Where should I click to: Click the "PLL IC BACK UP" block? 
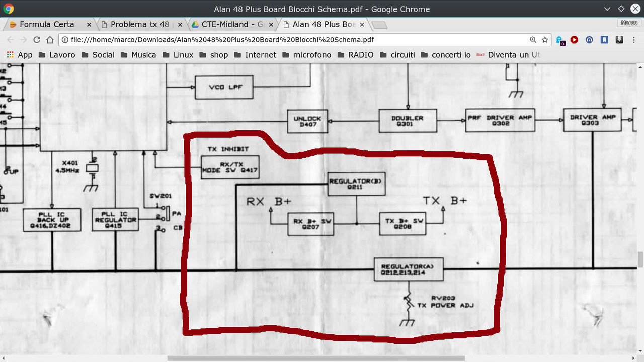pyautogui.click(x=52, y=220)
